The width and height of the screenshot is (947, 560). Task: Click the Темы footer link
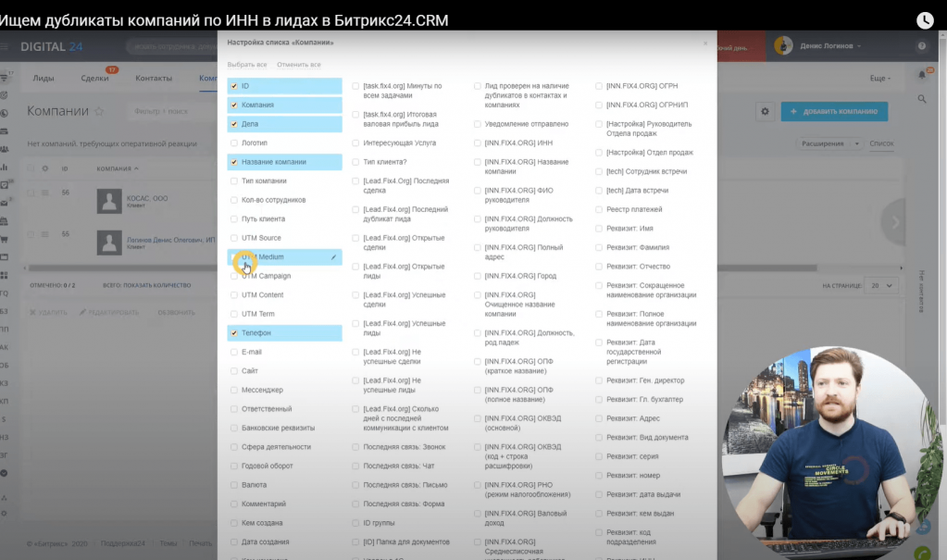tap(168, 543)
